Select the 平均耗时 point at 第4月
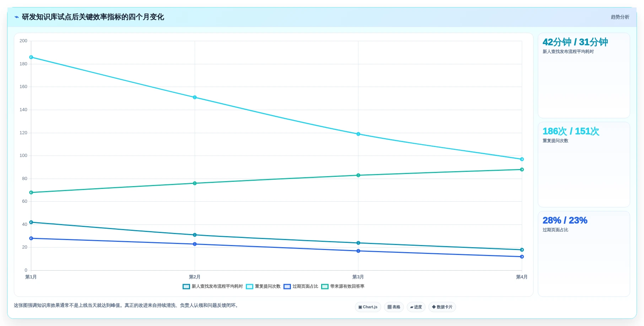Viewport: 644px width, 326px height. point(522,250)
